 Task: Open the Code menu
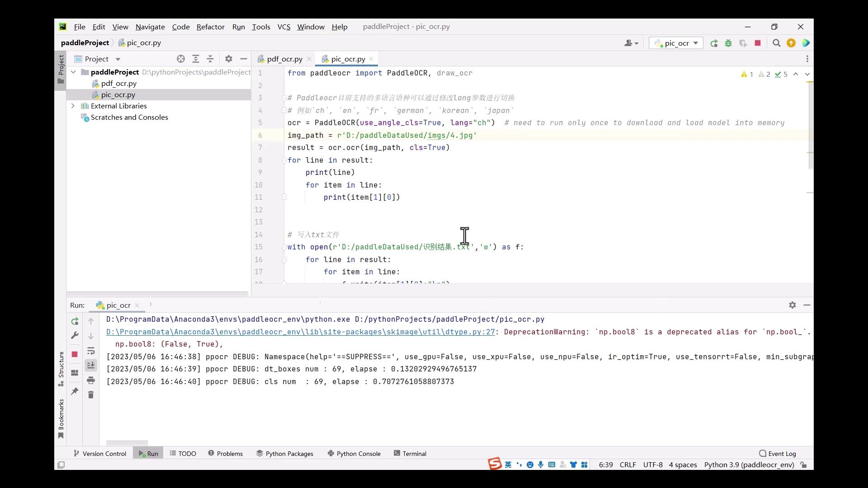(x=181, y=27)
